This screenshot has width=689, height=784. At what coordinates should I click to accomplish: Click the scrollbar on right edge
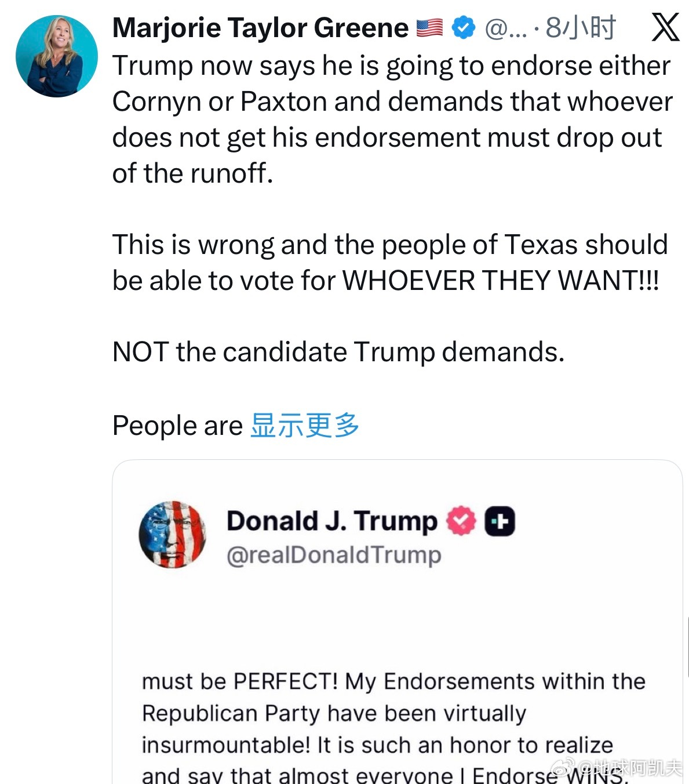pos(687,647)
